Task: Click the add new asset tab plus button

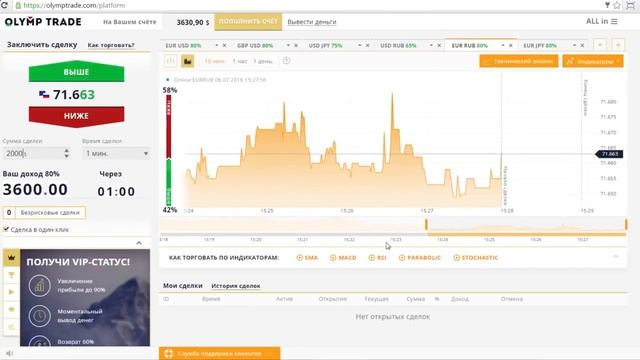Action: point(618,45)
